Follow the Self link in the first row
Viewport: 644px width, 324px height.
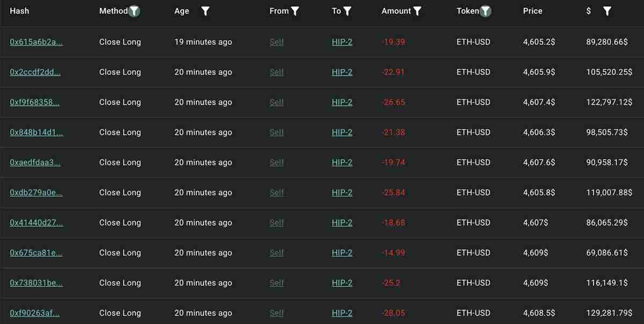pos(276,41)
